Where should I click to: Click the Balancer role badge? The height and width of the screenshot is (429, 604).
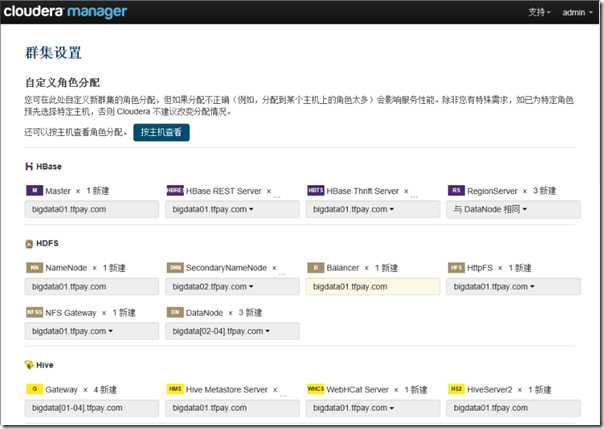[315, 267]
